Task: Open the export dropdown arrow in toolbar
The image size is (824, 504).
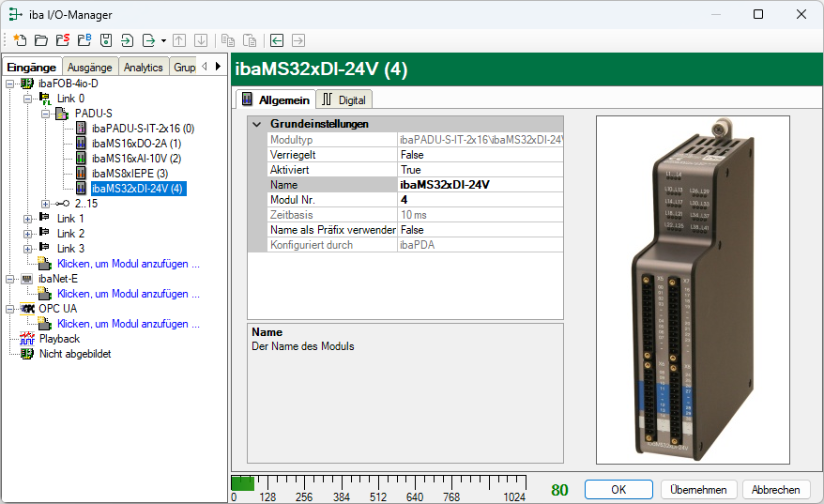Action: [163, 40]
